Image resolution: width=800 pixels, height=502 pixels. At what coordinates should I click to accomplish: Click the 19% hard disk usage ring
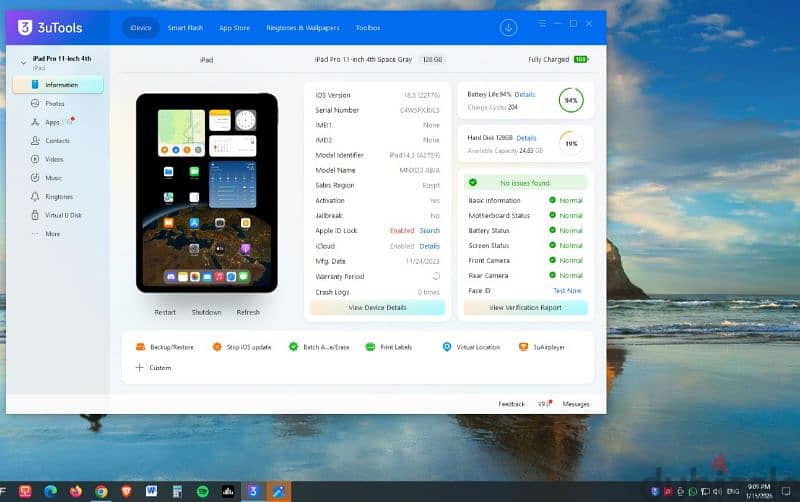click(x=571, y=143)
